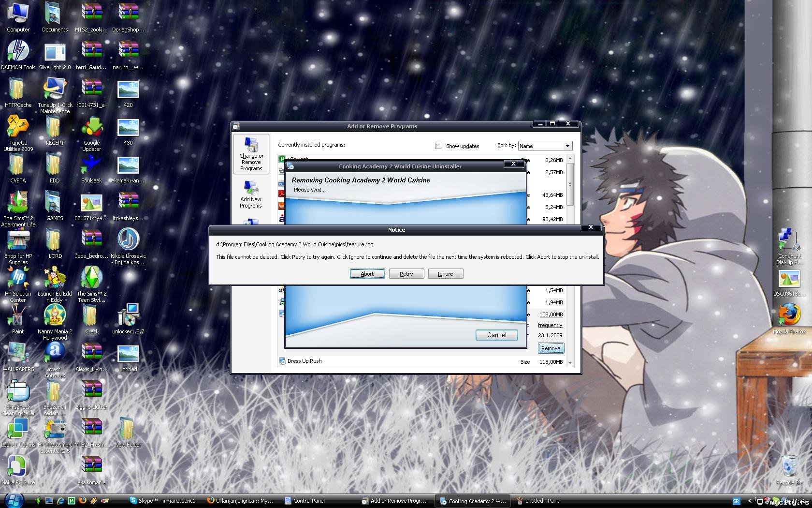Open the unlocker1.8.7 desktop icon
The width and height of the screenshot is (812, 508).
[128, 319]
